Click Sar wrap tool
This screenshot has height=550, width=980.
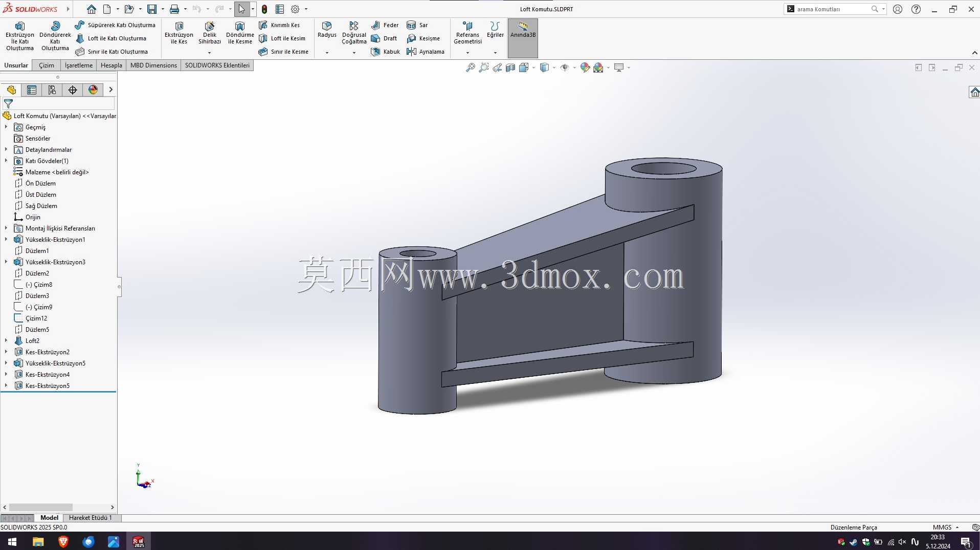tap(417, 25)
